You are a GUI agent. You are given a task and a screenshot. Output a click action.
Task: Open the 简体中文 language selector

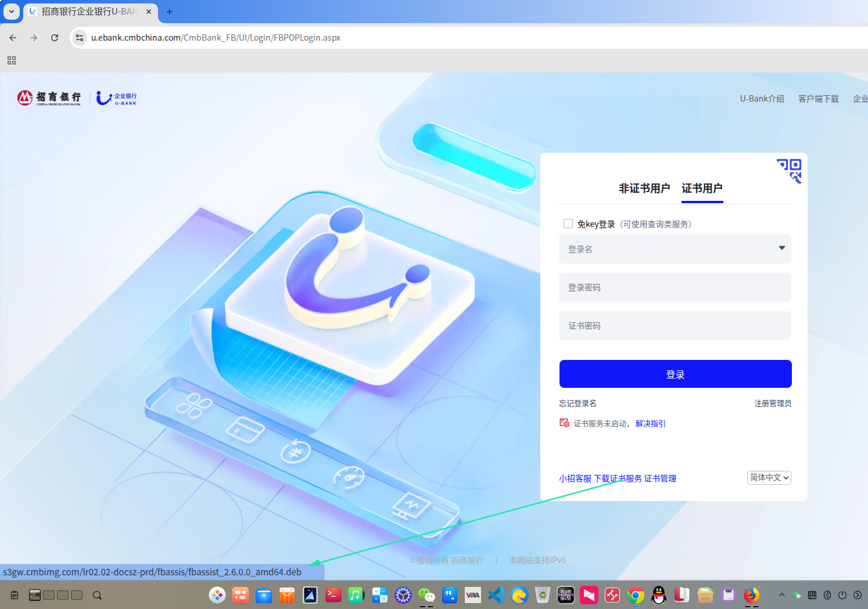tap(769, 477)
